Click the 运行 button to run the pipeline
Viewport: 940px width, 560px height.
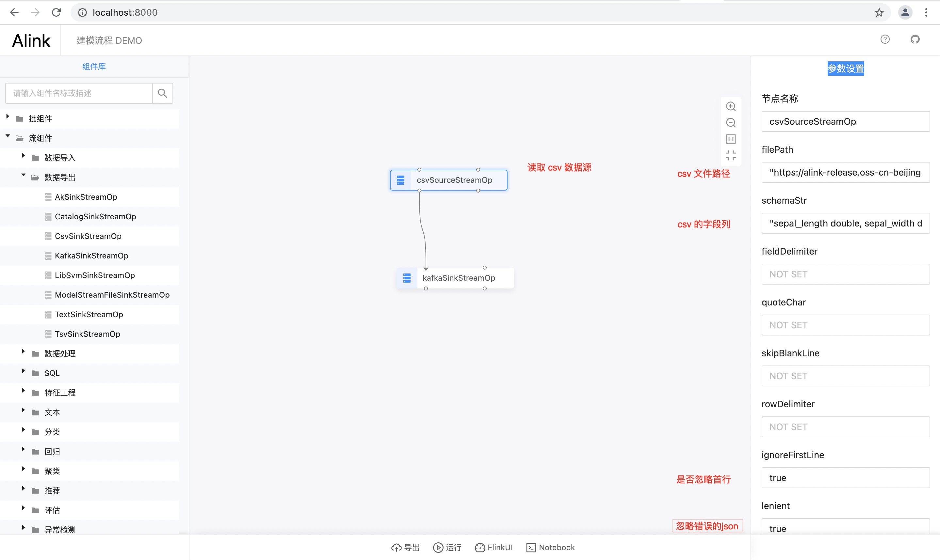[447, 547]
